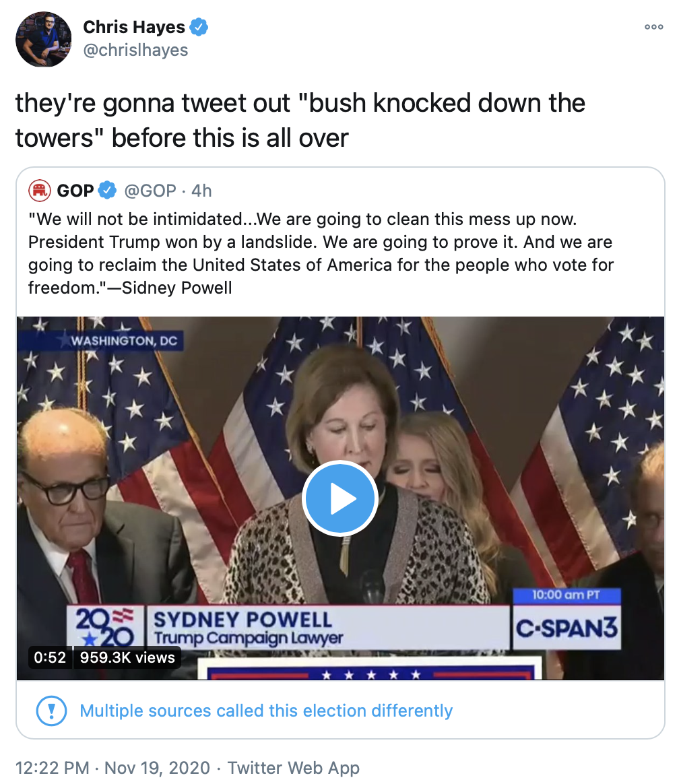This screenshot has width=679, height=784.
Task: Click the exclamation info icon under the video
Action: [x=51, y=711]
